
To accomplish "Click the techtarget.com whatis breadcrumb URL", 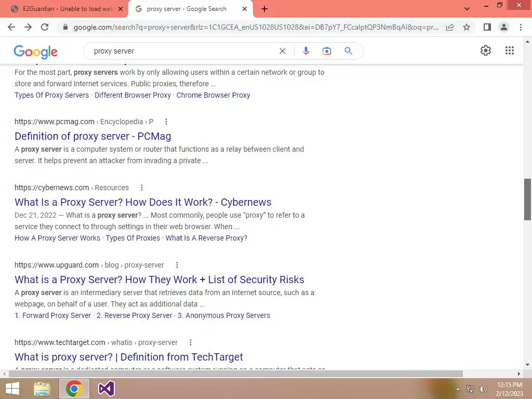I will tap(96, 342).
